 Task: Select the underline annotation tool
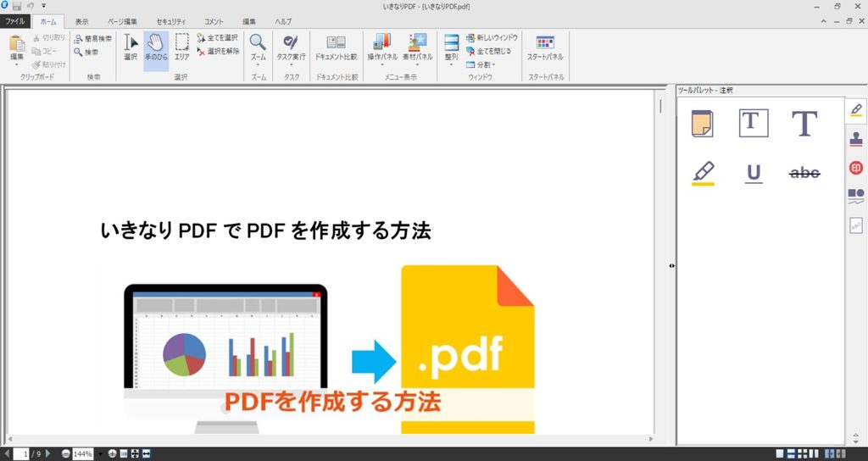tap(754, 173)
